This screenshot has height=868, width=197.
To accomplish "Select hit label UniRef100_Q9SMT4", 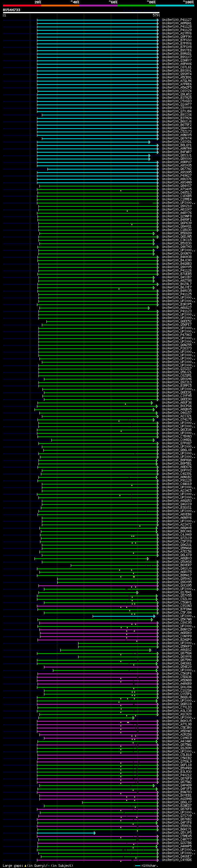I will [177, 74].
